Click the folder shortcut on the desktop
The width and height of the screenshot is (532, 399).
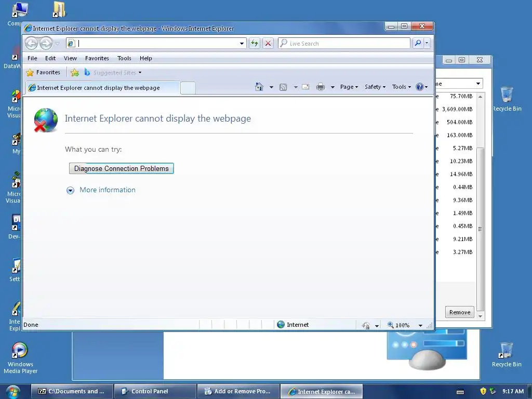59,9
